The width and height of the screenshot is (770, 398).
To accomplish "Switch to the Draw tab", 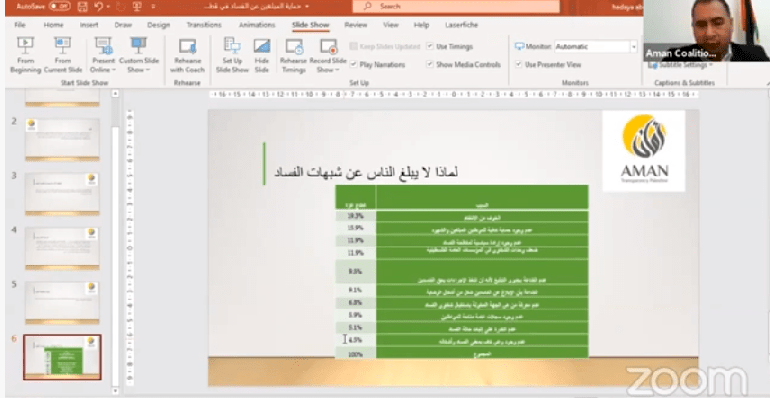I will (123, 25).
